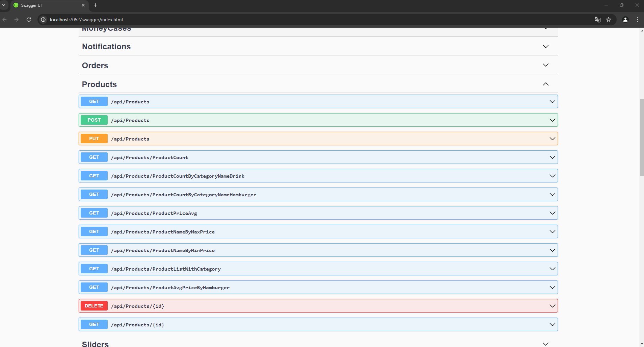Collapse the Products section
Viewport: 644px width, 347px height.
point(545,84)
